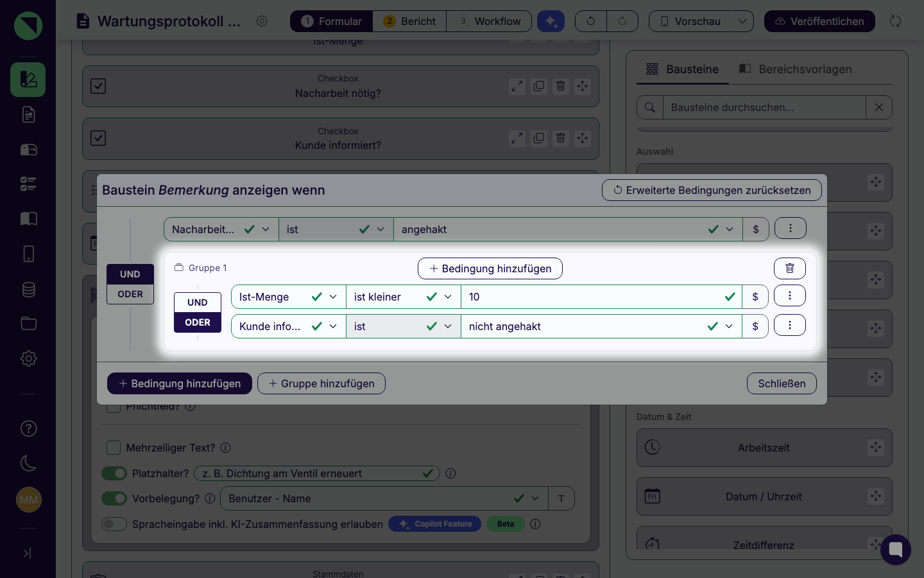Click the Copilot sparkle button in toolbar

coord(551,21)
